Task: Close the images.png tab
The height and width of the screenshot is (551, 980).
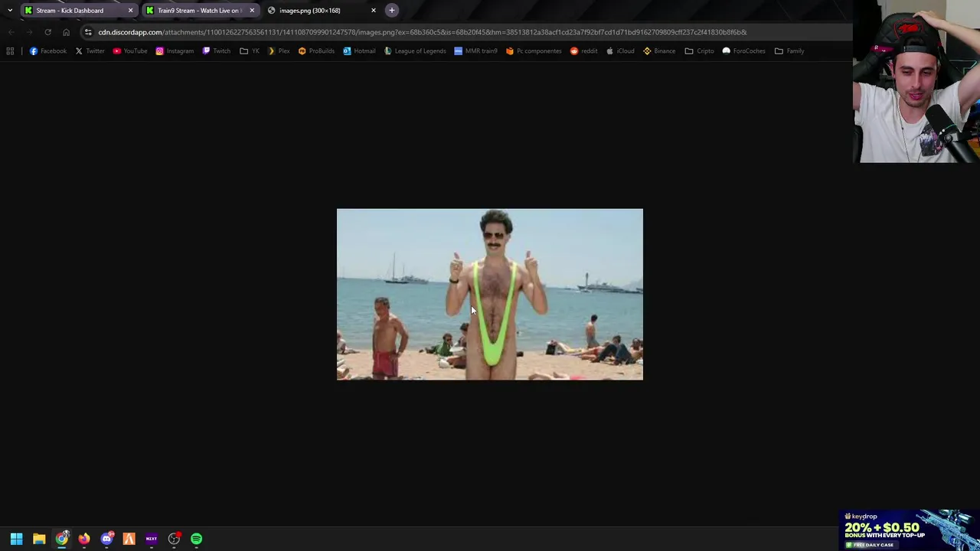Action: [x=374, y=11]
